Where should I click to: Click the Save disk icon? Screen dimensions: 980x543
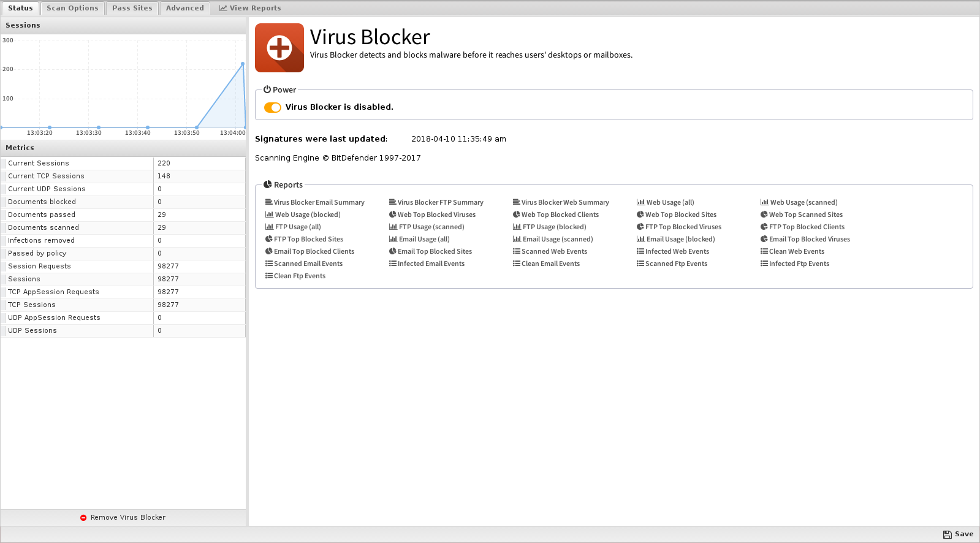(x=947, y=534)
